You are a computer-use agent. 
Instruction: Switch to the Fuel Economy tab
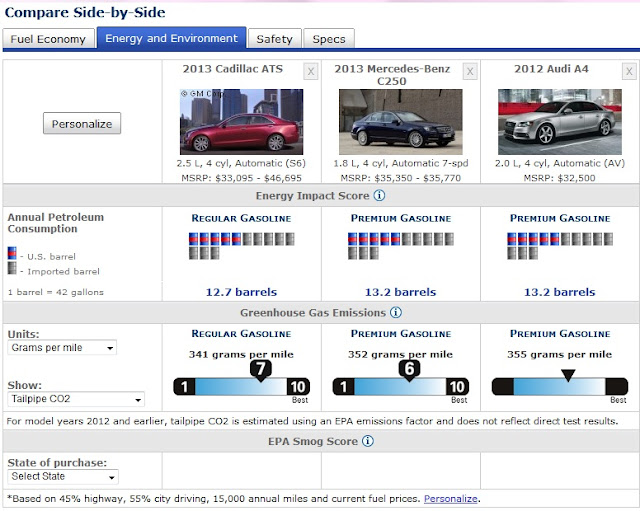pyautogui.click(x=48, y=39)
